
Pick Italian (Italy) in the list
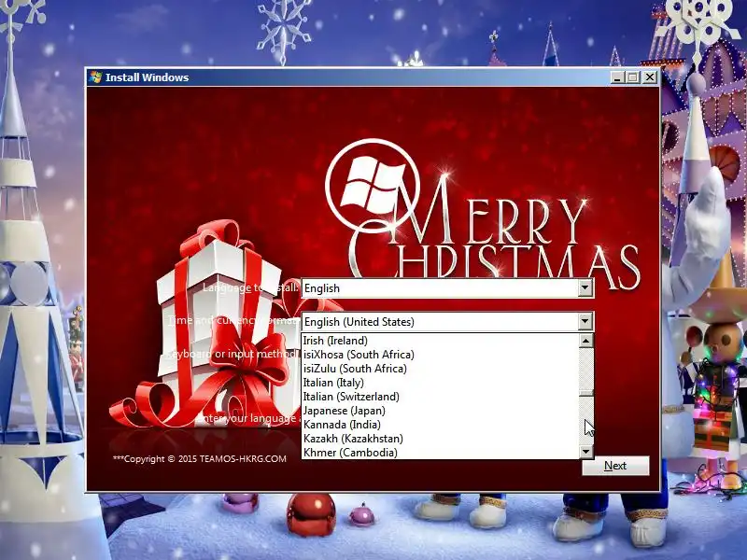440,383
